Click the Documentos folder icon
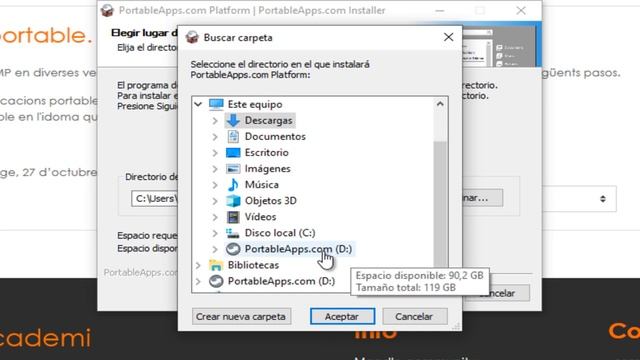The width and height of the screenshot is (640, 360). (233, 136)
